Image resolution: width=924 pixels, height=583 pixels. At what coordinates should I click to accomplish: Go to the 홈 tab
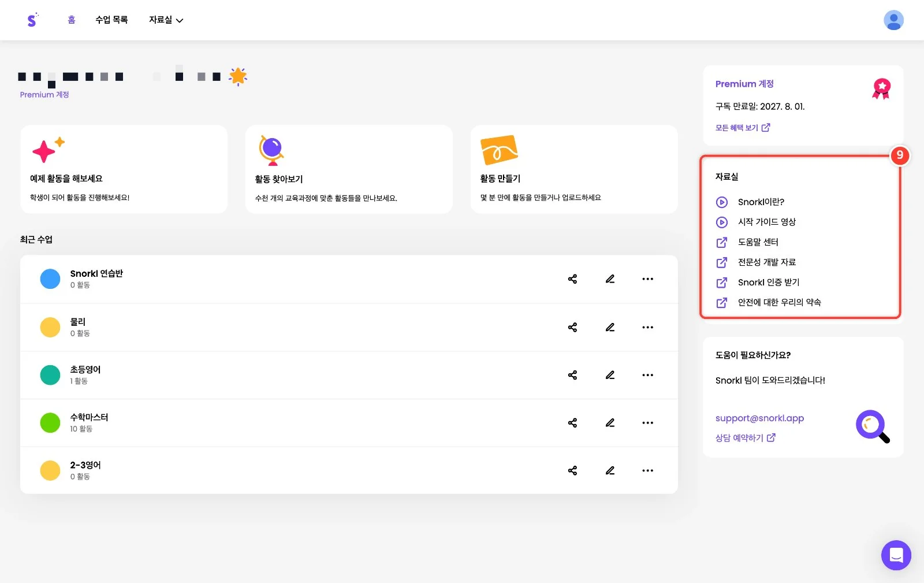[72, 20]
